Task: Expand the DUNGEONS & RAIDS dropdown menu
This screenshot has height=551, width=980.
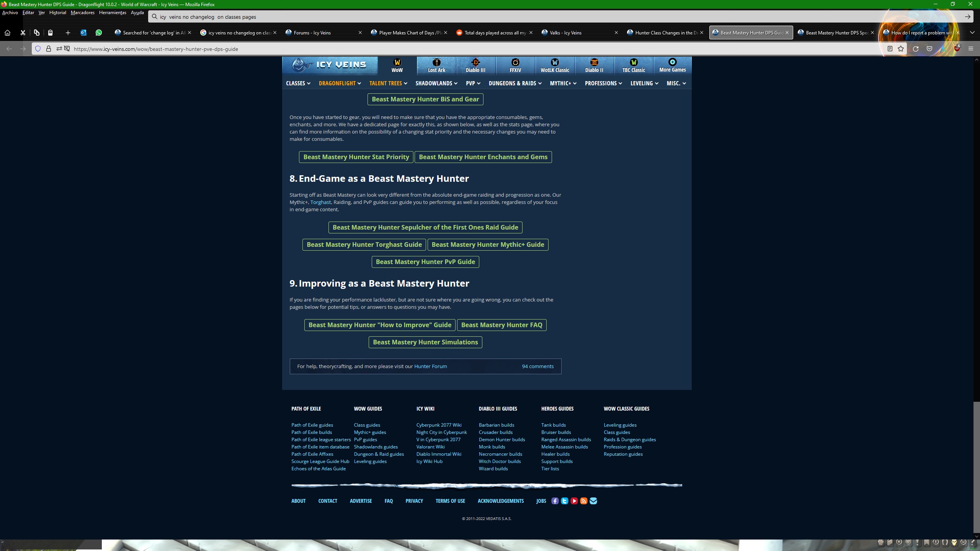Action: pos(515,83)
